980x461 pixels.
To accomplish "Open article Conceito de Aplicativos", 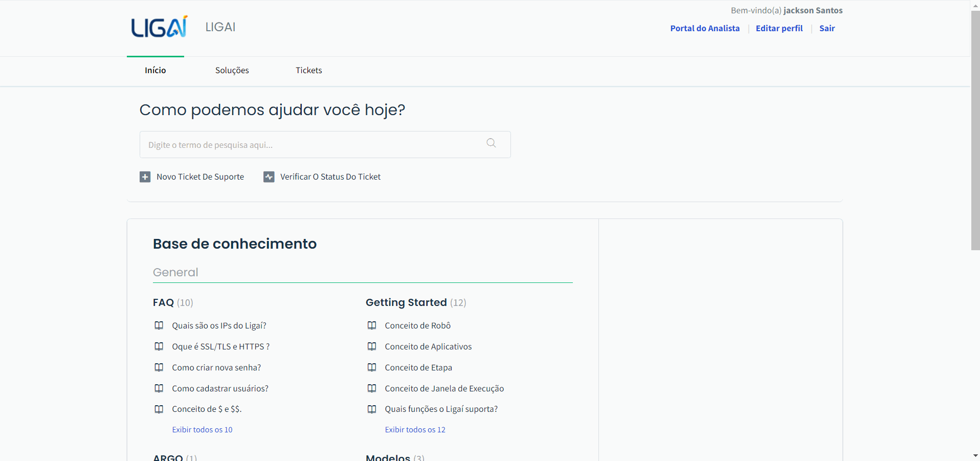I will tap(428, 346).
